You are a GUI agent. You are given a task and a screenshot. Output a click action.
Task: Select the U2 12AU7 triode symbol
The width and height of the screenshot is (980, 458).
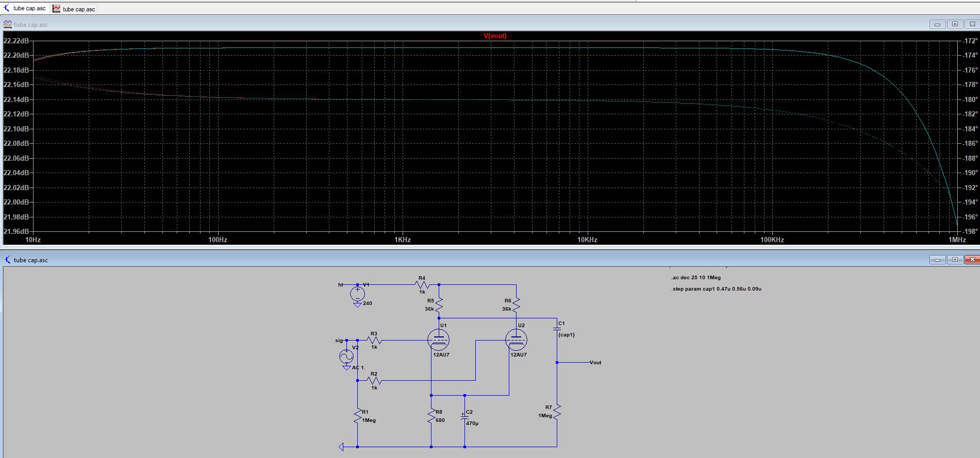point(516,340)
